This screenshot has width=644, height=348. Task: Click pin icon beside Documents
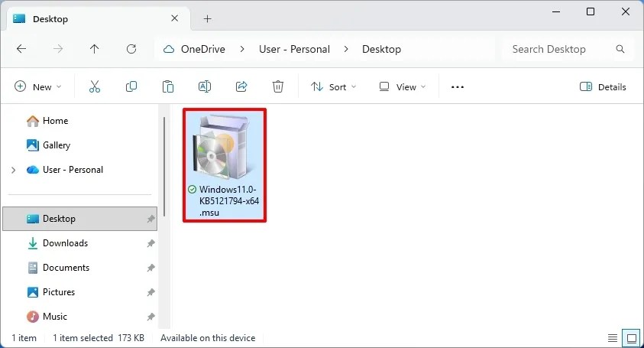[150, 268]
